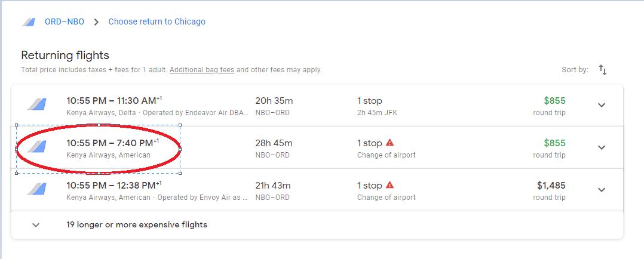The image size is (644, 259).
Task: Select the 10:55 PM – 12:38 PM flight
Action: coord(317,190)
